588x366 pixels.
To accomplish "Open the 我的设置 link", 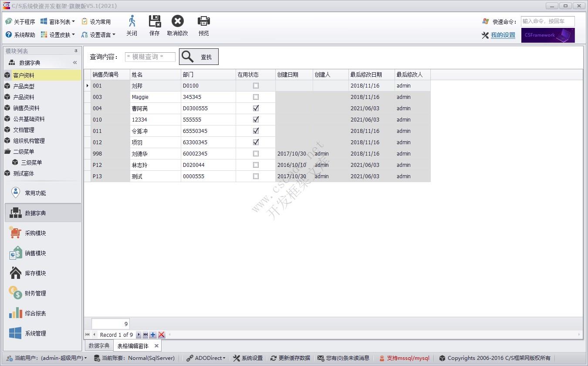I will [x=503, y=35].
